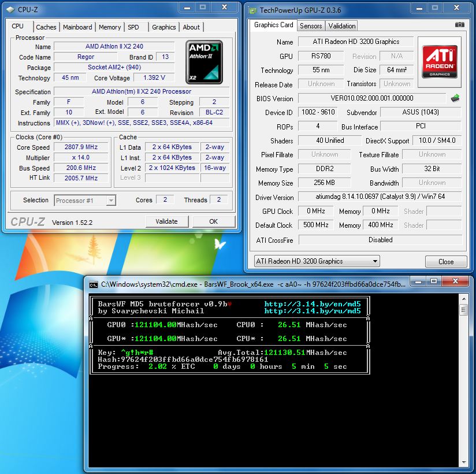This screenshot has height=474, width=476.
Task: Maximize the cmd.exe window
Action: tap(434, 282)
